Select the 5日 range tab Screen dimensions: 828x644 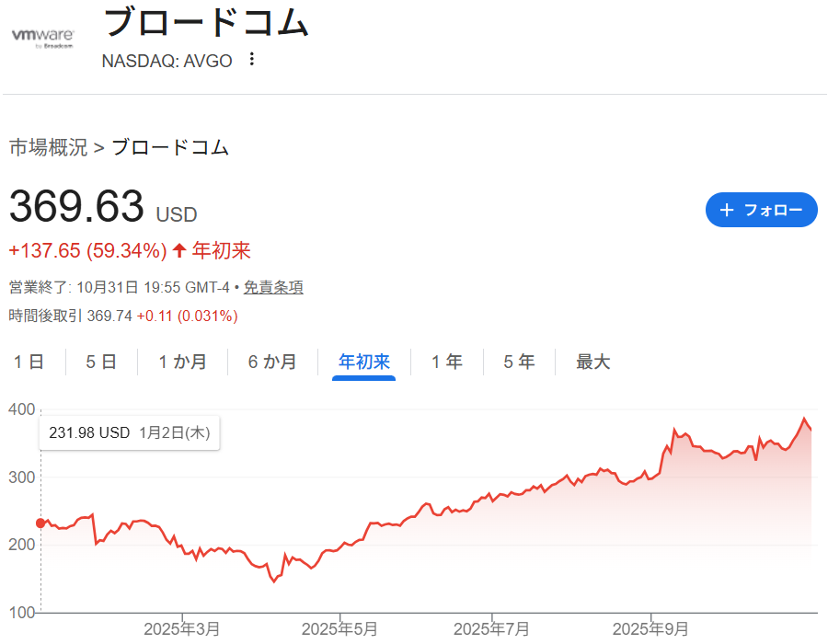pos(101,362)
